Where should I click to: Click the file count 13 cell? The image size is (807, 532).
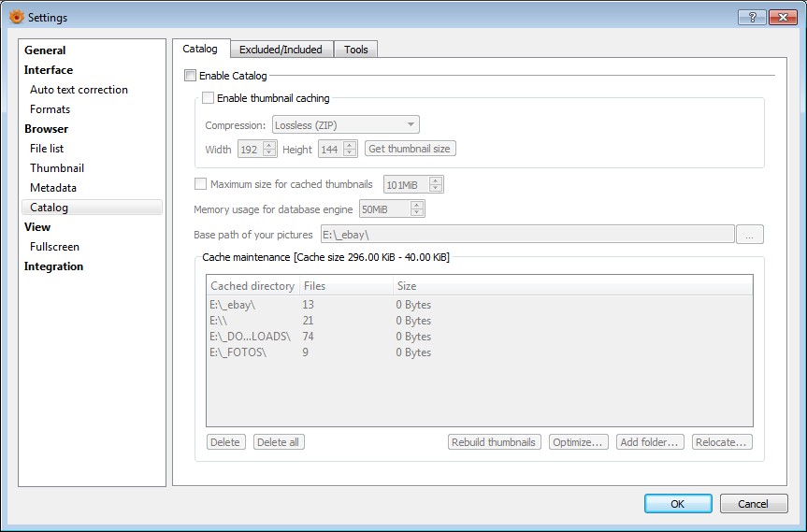(309, 305)
